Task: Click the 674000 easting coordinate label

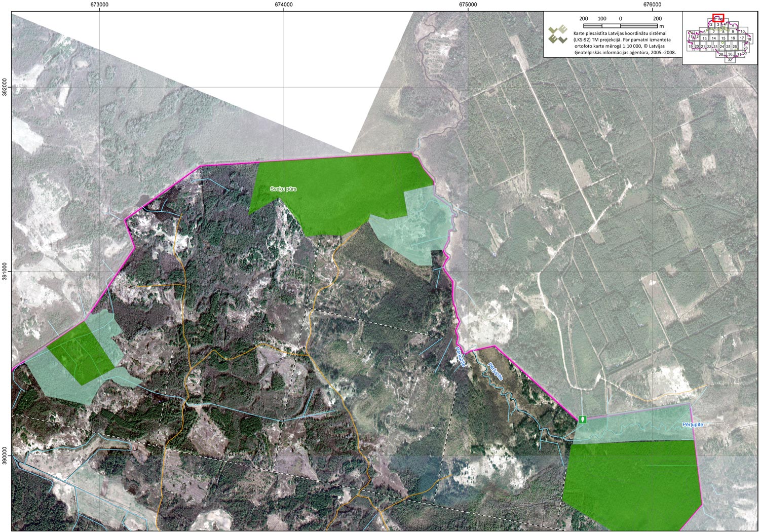Action: coord(284,5)
